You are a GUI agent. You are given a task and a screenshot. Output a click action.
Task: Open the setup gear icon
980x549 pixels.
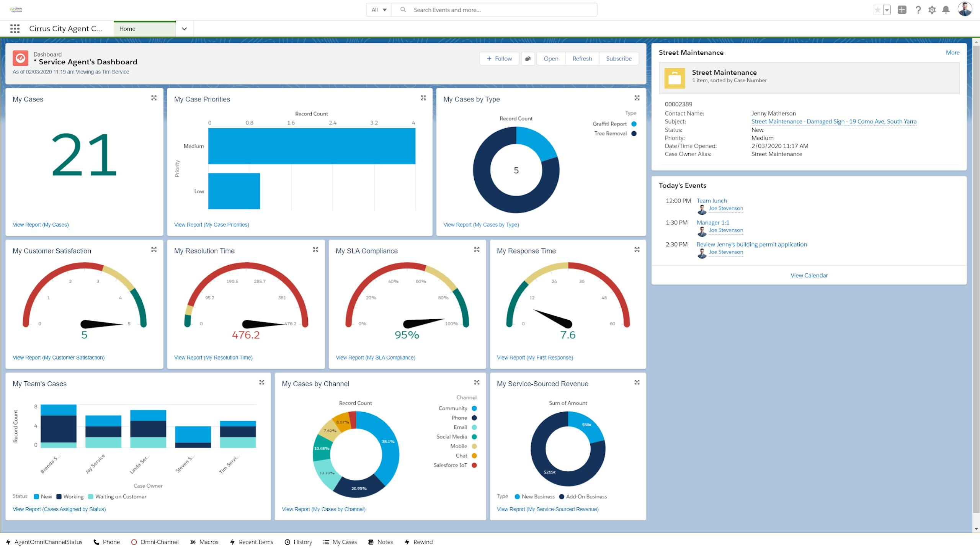tap(932, 10)
